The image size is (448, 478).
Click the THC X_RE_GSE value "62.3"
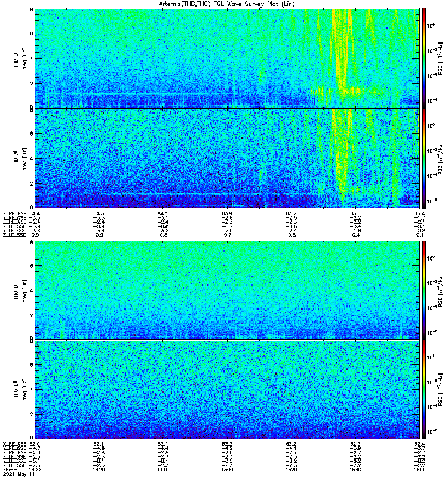(355, 444)
